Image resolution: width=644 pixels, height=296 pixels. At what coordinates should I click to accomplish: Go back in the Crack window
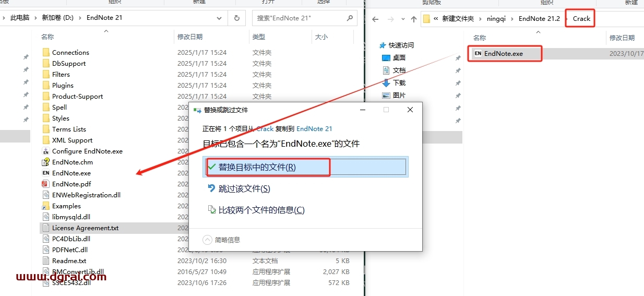click(x=375, y=19)
